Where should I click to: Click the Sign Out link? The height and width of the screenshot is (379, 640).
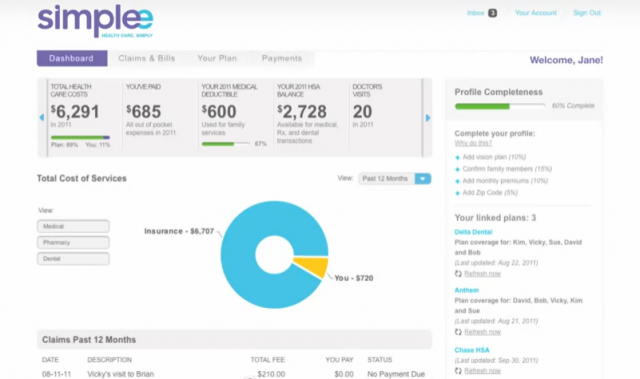pos(587,13)
